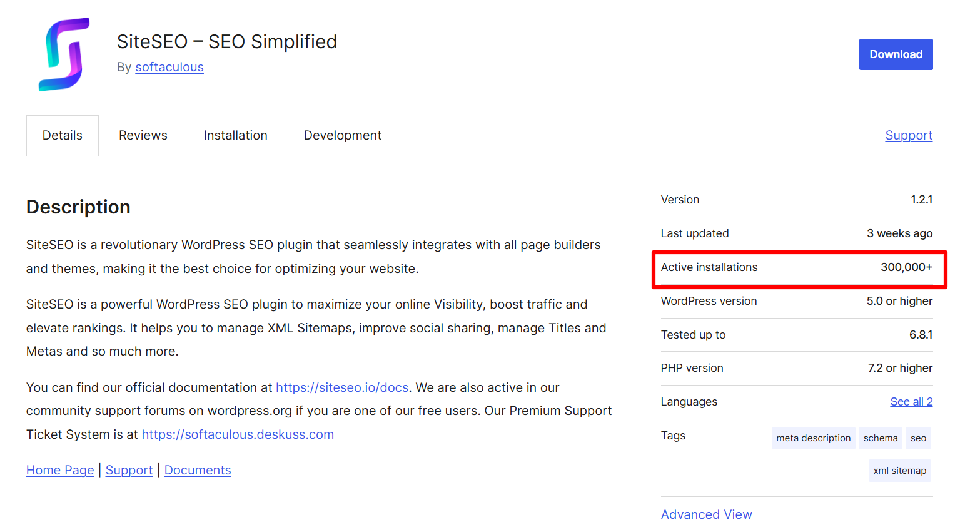This screenshot has width=980, height=522.
Task: Go to the Home Page link
Action: pyautogui.click(x=60, y=470)
